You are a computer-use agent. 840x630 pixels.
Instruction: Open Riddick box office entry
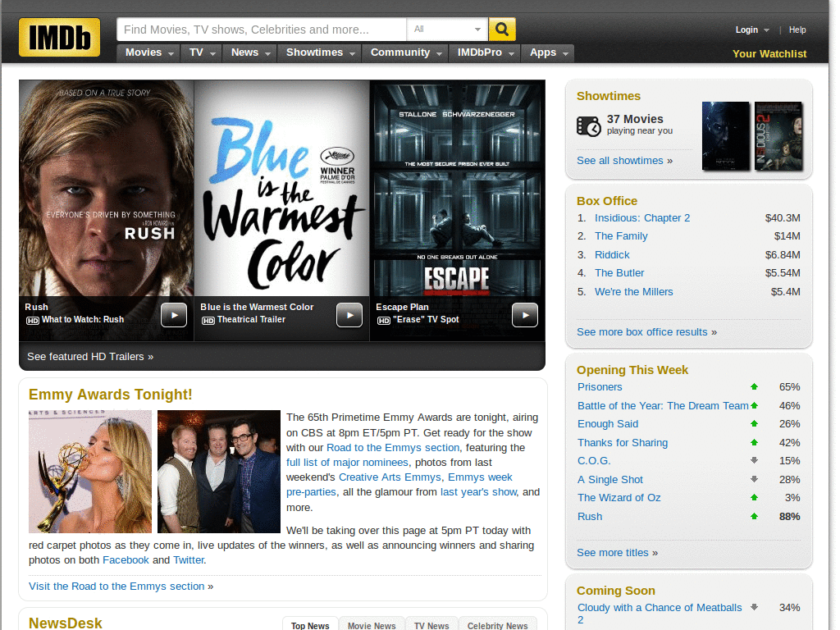click(612, 254)
